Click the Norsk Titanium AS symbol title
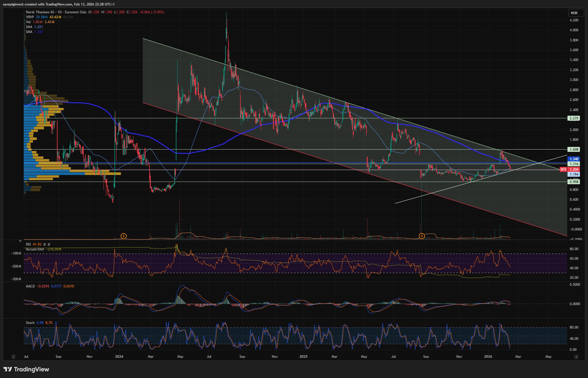The height and width of the screenshot is (378, 588). pos(40,12)
